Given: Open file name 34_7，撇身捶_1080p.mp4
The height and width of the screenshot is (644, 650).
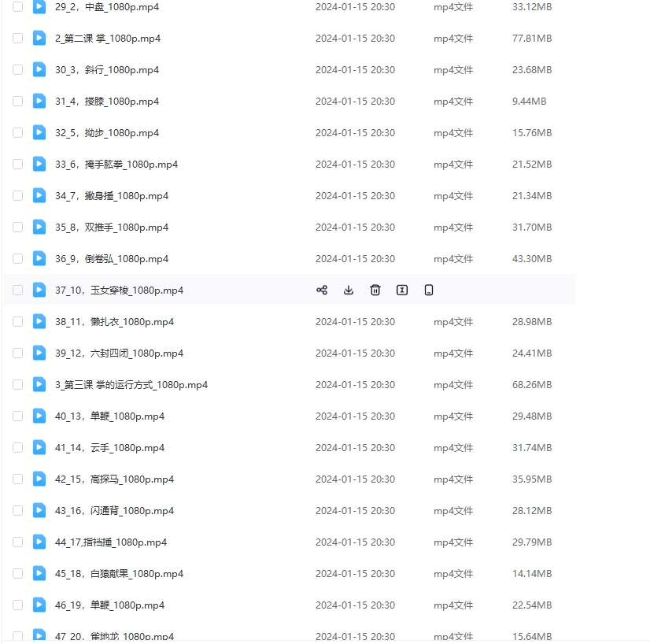Looking at the screenshot, I should coord(112,196).
